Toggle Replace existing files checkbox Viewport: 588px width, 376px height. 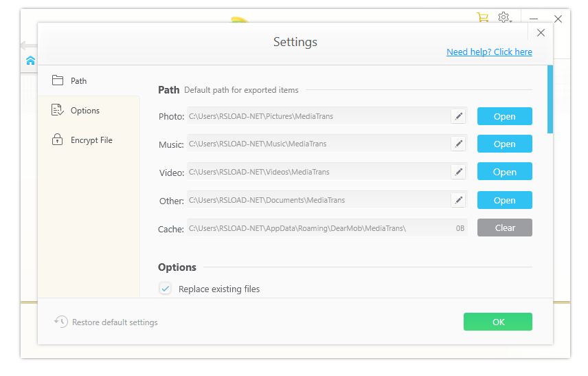click(166, 289)
